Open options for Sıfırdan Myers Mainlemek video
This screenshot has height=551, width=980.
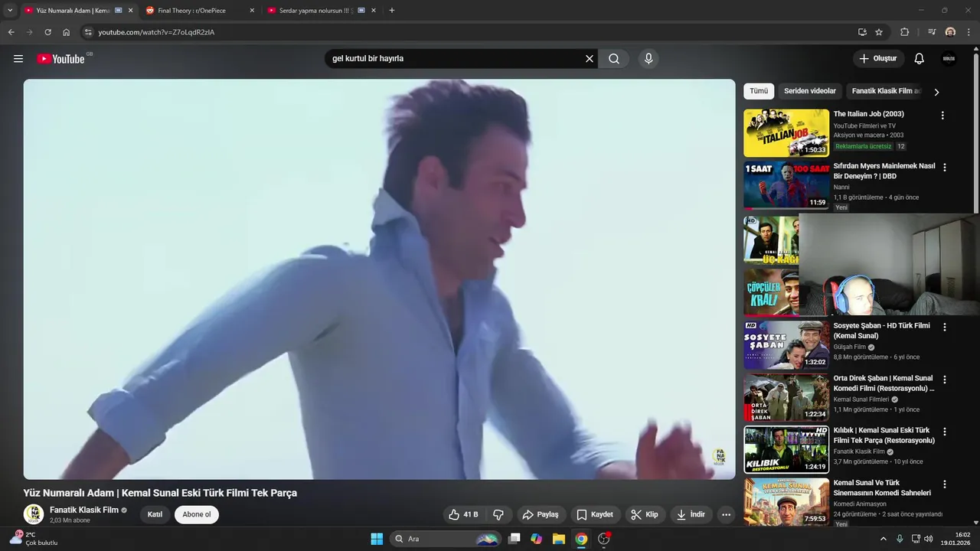tap(944, 168)
